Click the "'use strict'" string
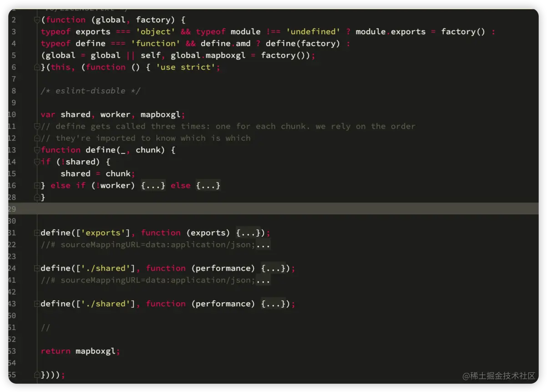 (186, 67)
